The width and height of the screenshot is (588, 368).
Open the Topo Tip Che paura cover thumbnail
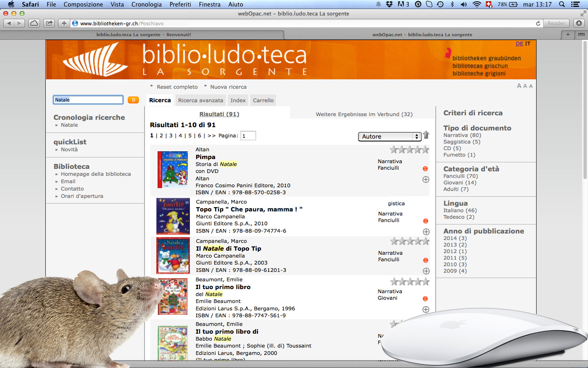point(173,216)
